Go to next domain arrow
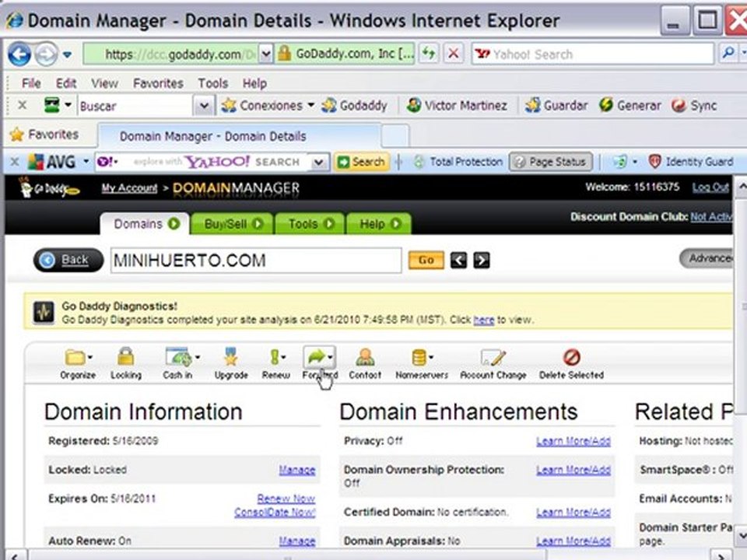Viewport: 747px width, 560px height. [x=481, y=260]
